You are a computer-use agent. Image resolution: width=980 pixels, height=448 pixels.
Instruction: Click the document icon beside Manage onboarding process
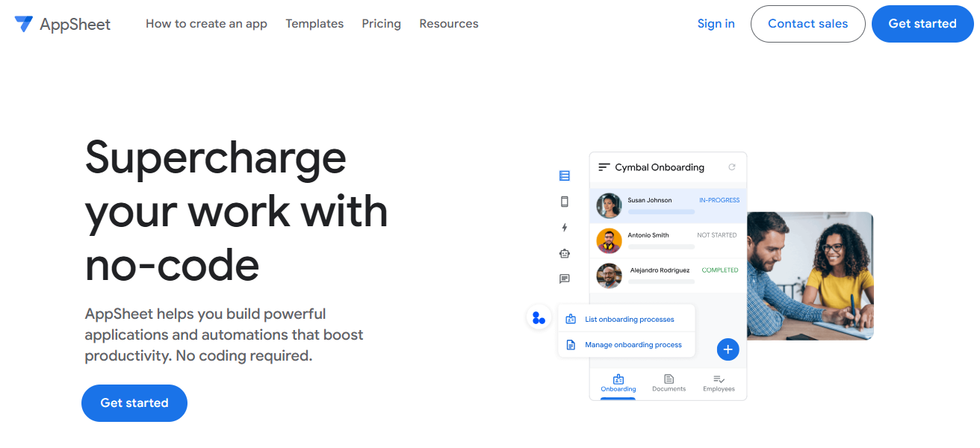click(571, 345)
